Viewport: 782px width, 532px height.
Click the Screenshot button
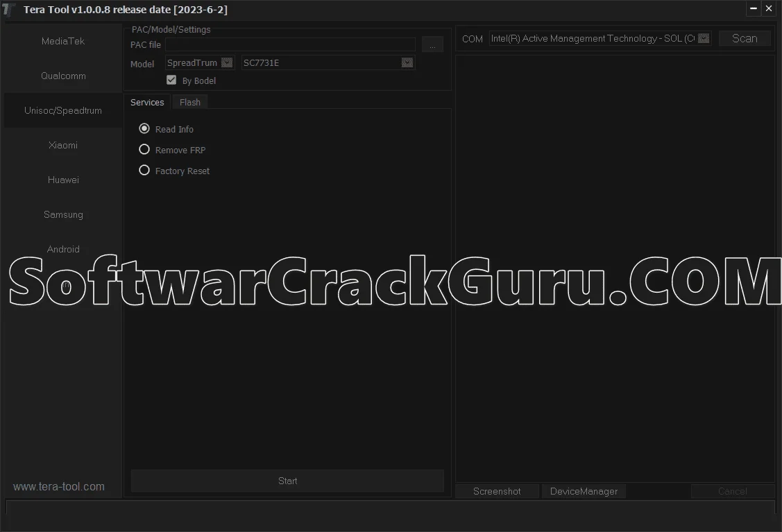(497, 491)
